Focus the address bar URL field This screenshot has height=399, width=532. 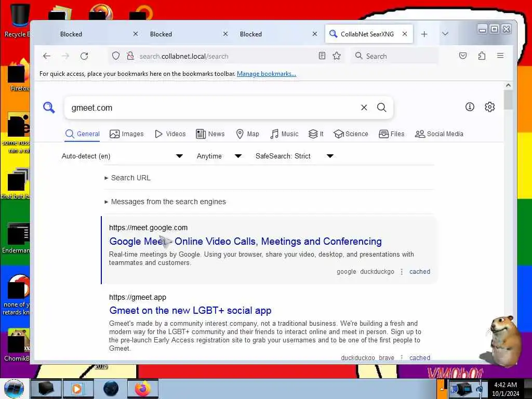(225, 56)
